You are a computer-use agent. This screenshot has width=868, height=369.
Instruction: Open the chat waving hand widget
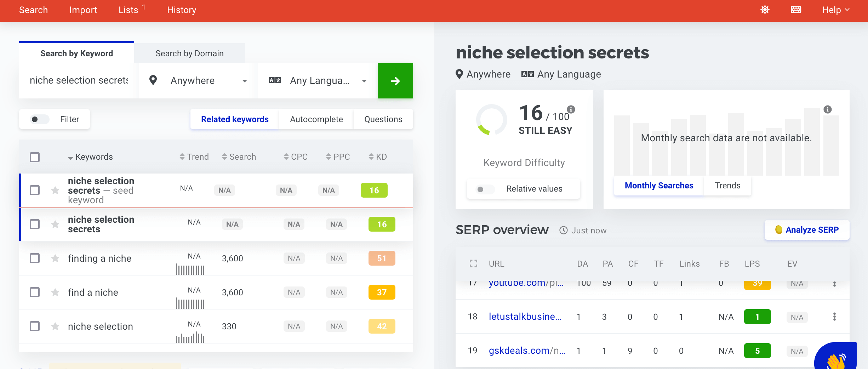point(836,356)
